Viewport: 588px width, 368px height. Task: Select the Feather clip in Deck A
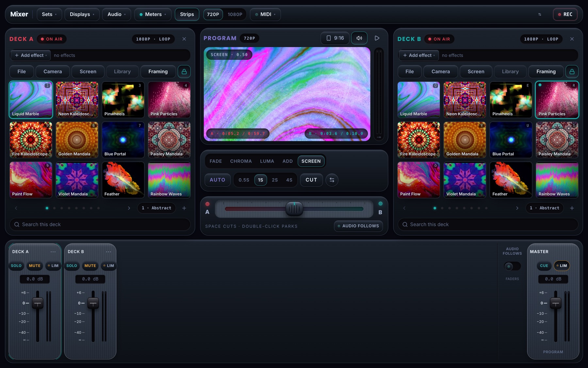(123, 180)
